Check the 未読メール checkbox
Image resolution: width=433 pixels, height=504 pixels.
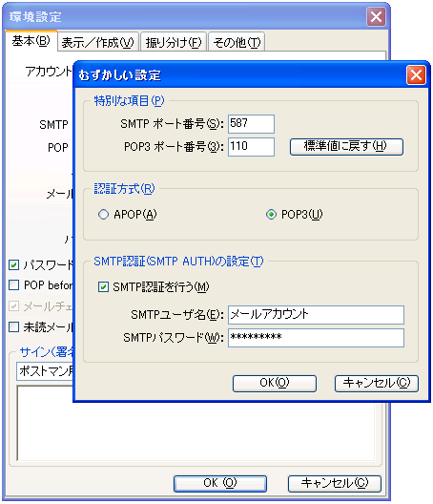[x=13, y=327]
